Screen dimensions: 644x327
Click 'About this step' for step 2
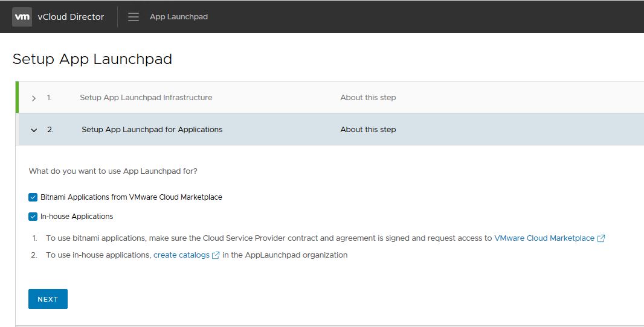[x=368, y=130]
